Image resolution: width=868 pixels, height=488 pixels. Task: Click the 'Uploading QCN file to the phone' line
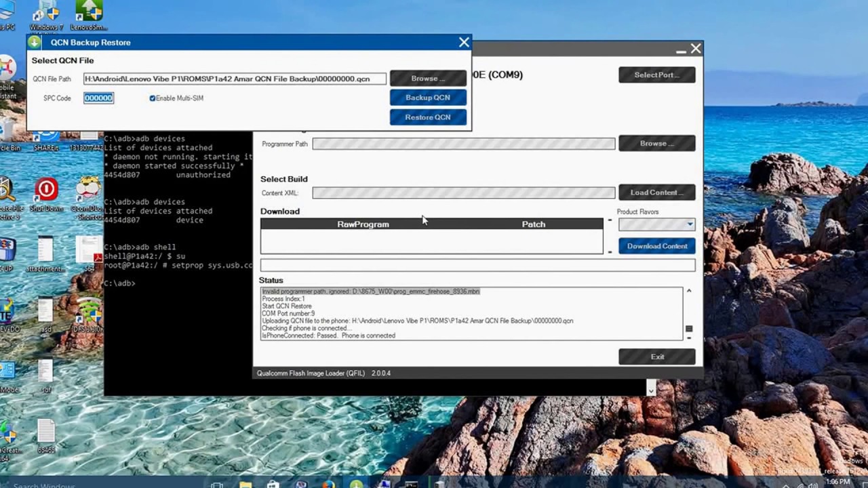[418, 321]
